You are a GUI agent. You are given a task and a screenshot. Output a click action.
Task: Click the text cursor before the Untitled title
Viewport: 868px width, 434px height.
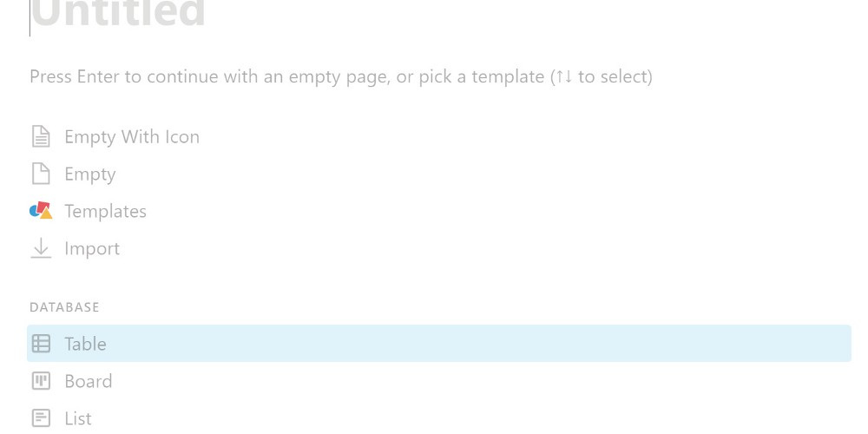[x=30, y=17]
